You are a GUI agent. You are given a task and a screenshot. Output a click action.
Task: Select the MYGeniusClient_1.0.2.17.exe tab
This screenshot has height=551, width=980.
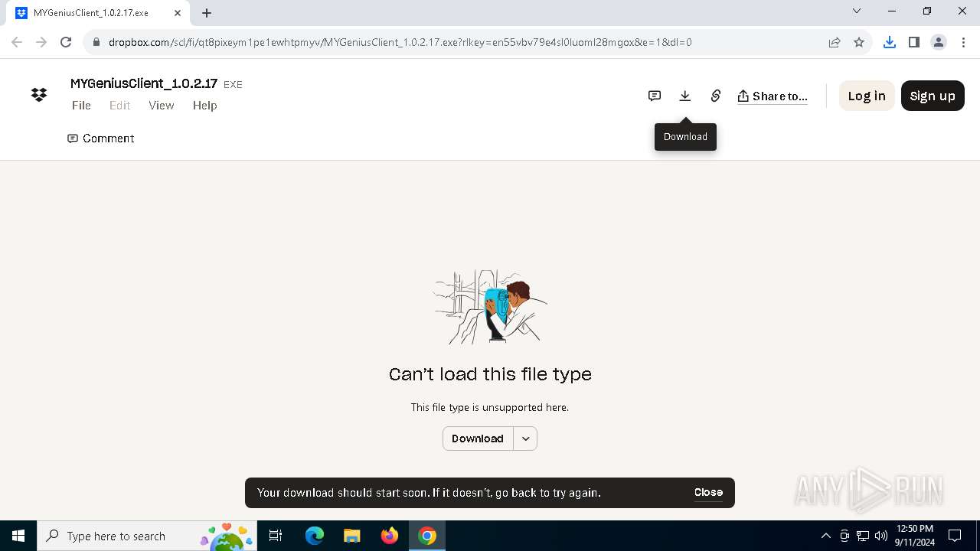point(97,13)
